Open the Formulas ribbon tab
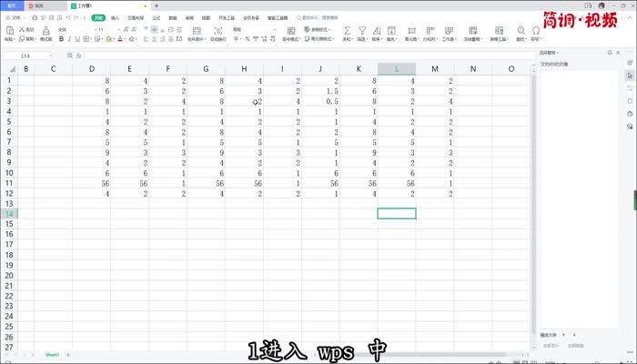The image size is (637, 364). click(157, 18)
